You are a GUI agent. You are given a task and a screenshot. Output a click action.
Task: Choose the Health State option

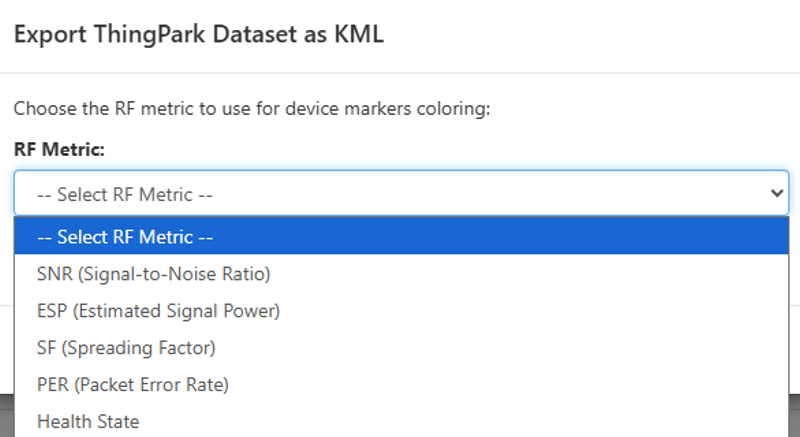tap(88, 421)
